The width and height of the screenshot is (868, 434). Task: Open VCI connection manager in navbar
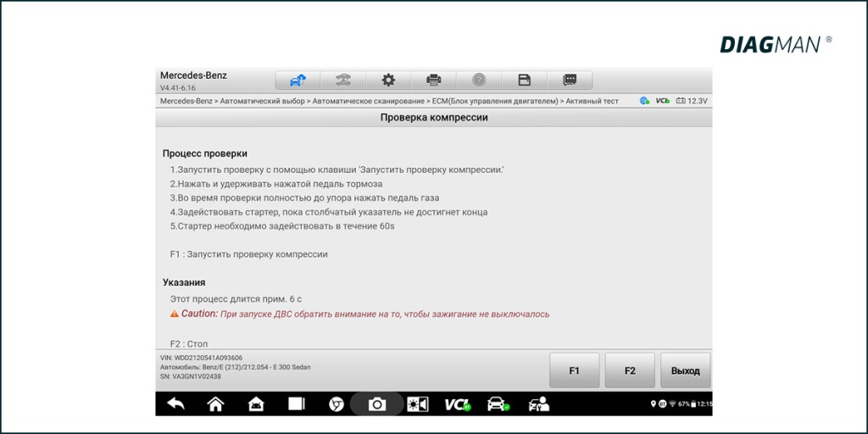458,404
